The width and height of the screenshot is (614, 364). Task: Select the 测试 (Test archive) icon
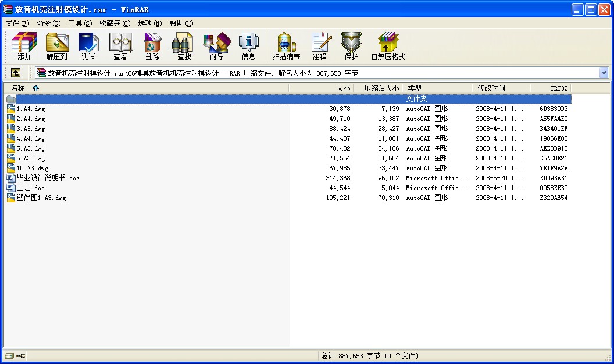point(88,46)
